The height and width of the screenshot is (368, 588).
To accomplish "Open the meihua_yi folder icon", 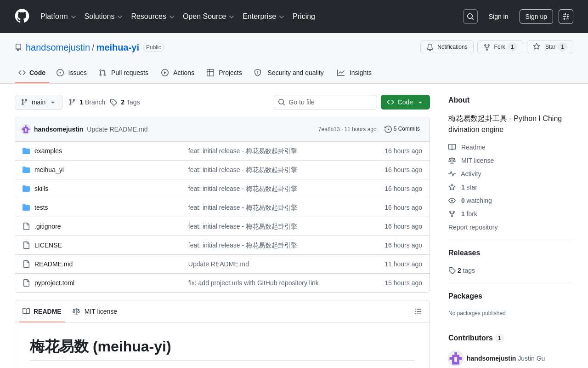I will coord(26,170).
